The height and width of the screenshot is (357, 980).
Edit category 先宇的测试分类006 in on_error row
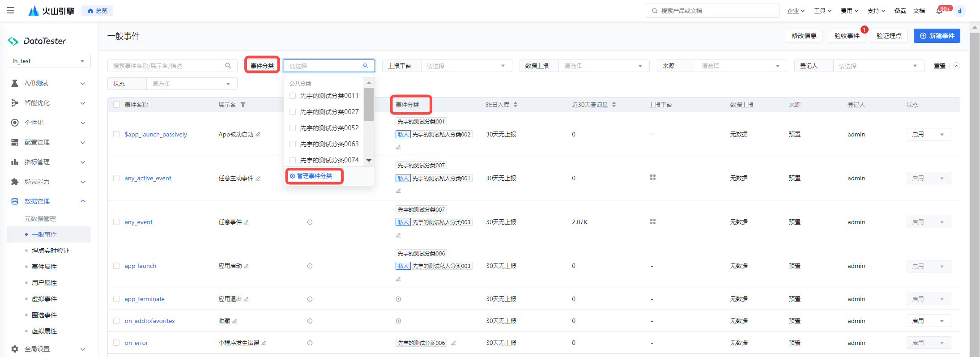453,343
